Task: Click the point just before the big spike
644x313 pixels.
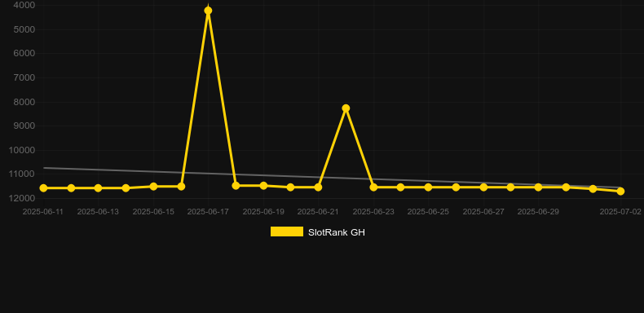Action: [x=181, y=187]
